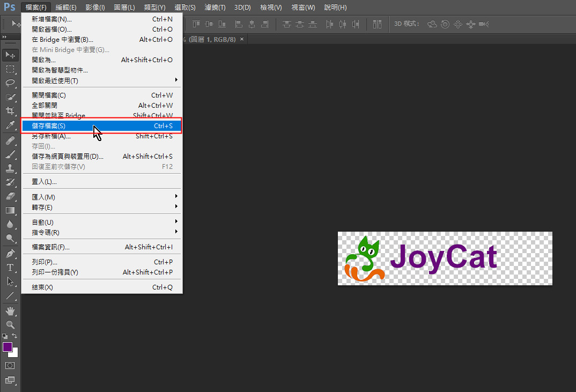Choose 儲存檔案(S) from the menu
The image size is (576, 392).
[102, 125]
